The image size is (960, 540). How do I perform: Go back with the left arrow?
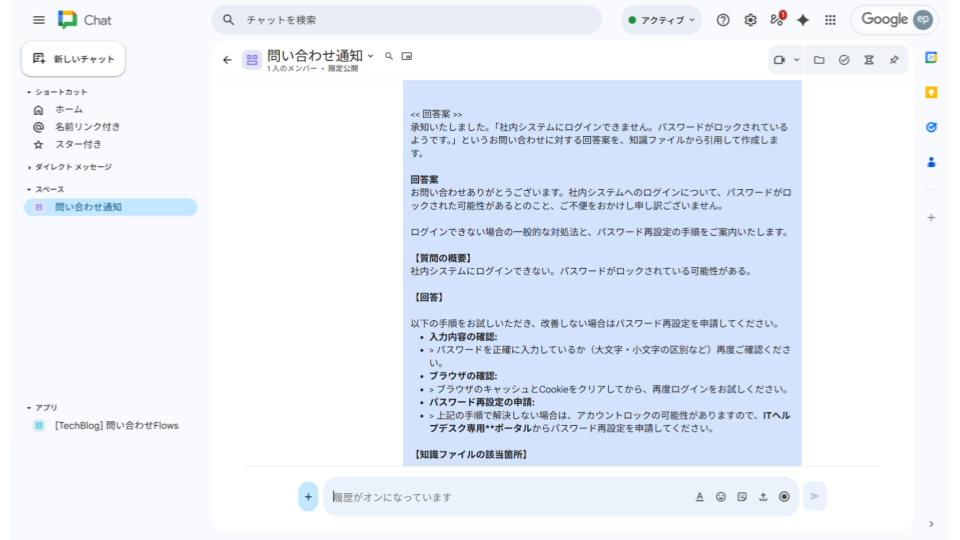(x=227, y=60)
